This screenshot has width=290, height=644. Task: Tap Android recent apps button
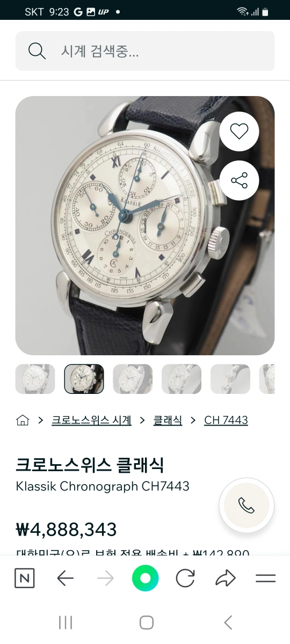point(66,623)
